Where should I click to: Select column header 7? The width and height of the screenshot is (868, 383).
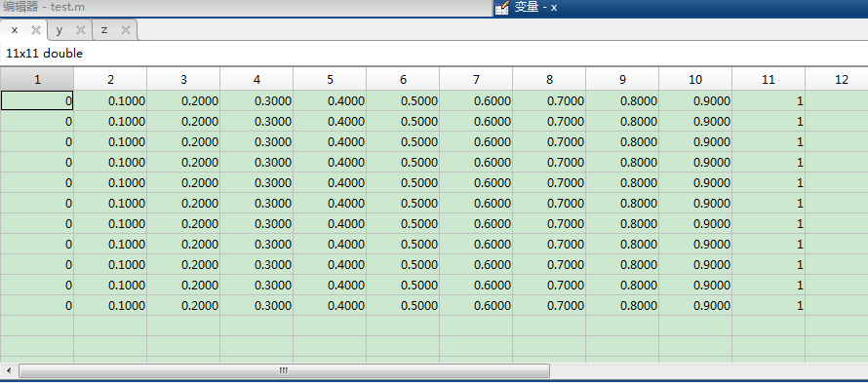tap(476, 80)
